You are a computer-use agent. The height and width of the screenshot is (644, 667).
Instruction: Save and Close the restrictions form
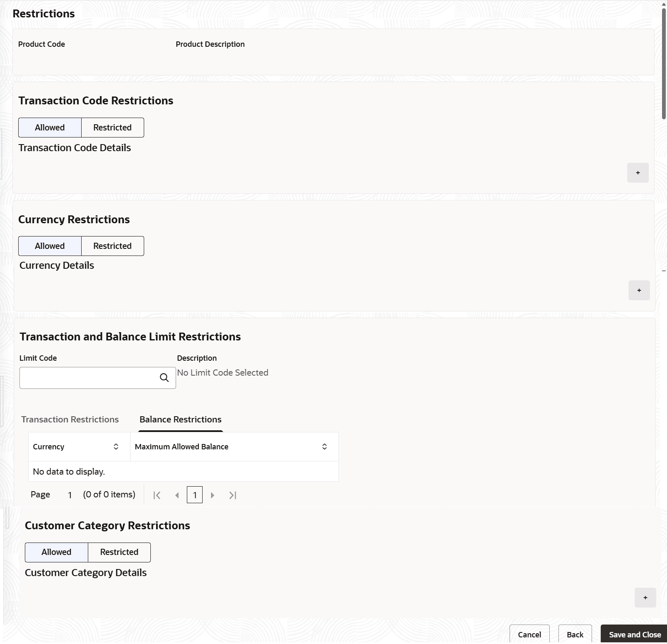635,634
